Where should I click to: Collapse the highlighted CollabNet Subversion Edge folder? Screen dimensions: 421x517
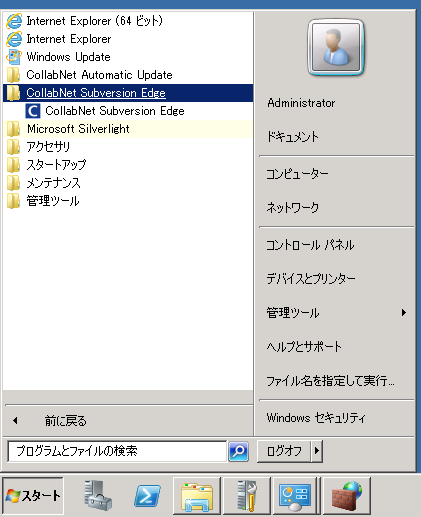[x=128, y=93]
